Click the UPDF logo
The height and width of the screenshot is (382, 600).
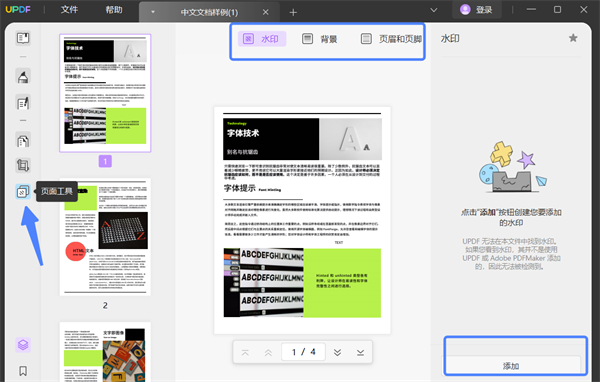(18, 9)
